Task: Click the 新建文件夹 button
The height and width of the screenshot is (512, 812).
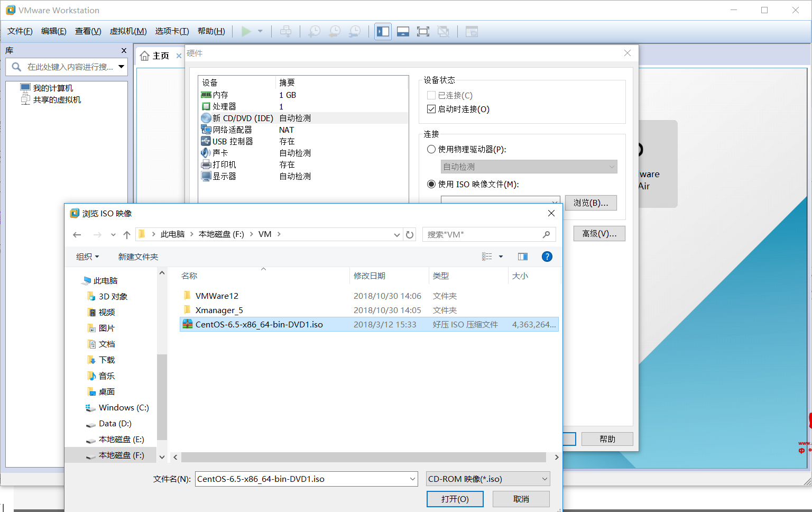Action: pos(139,257)
